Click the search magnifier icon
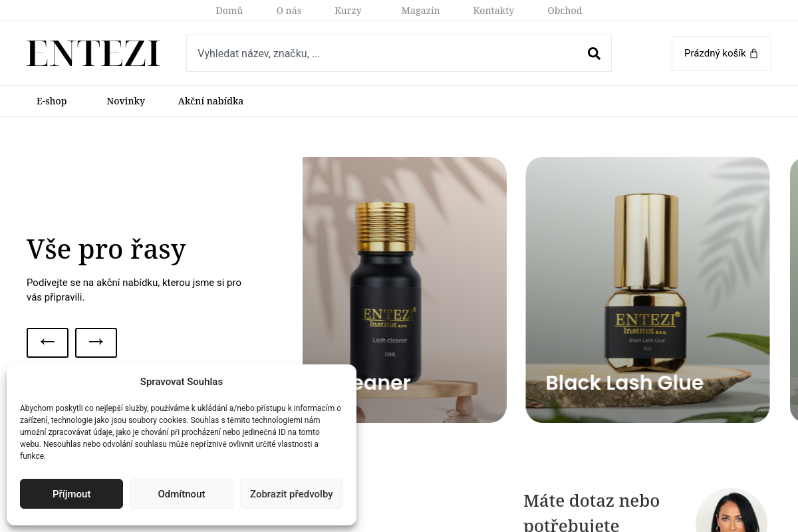 (594, 54)
